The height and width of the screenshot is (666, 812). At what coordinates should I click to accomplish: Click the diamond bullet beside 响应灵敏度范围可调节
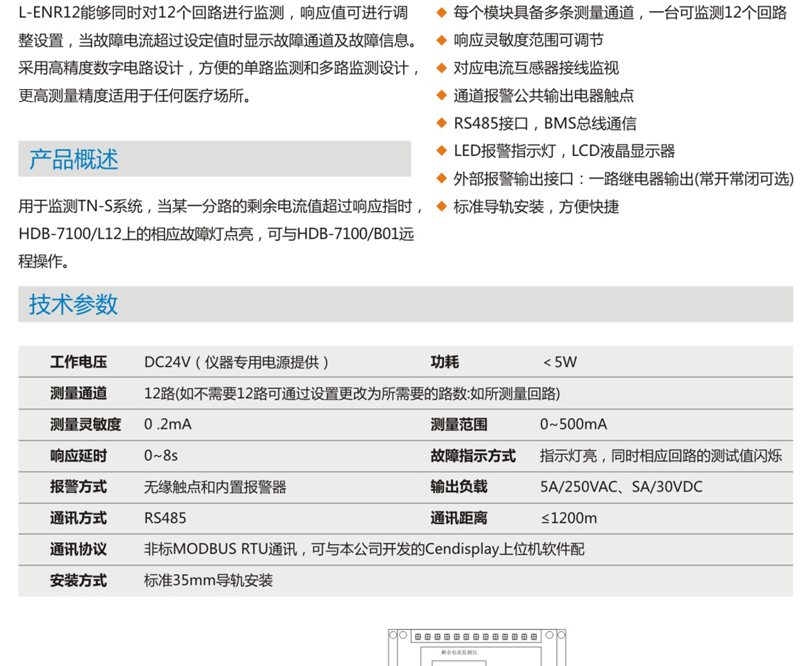click(442, 40)
